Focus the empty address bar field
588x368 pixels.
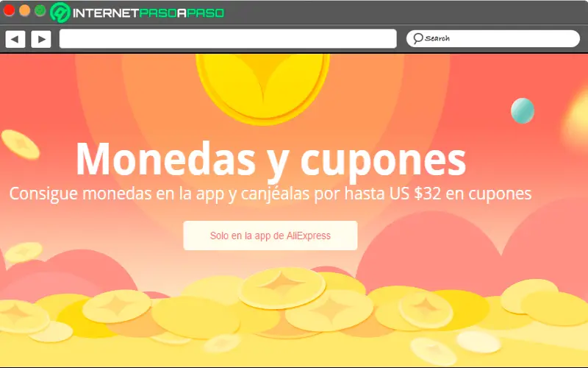pos(228,39)
